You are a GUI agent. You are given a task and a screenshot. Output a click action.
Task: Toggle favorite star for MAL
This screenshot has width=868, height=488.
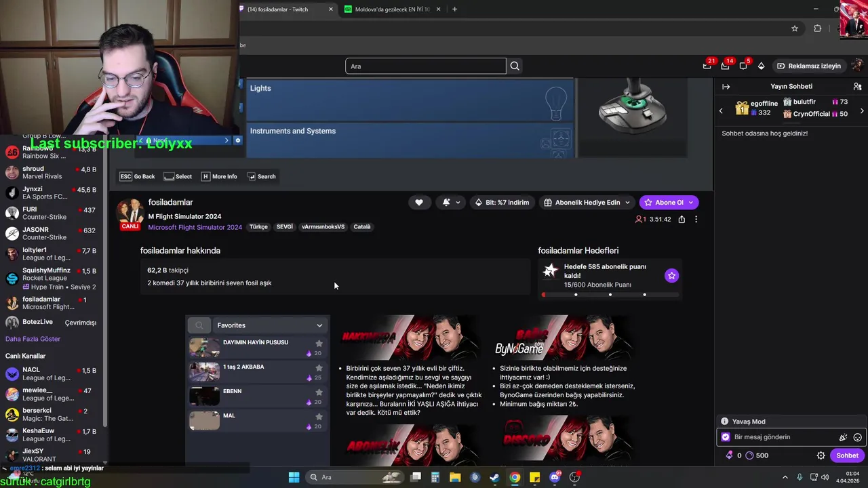[x=319, y=417]
